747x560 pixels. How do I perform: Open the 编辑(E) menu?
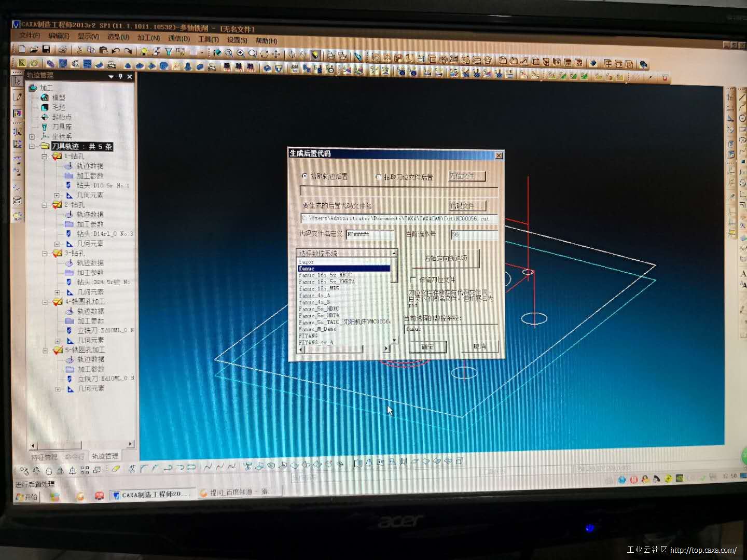click(59, 35)
